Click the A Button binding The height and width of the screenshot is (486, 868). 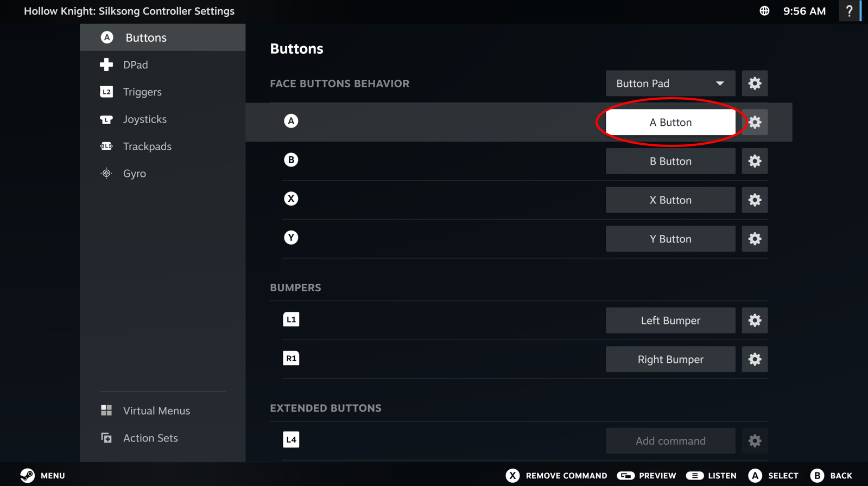point(670,123)
